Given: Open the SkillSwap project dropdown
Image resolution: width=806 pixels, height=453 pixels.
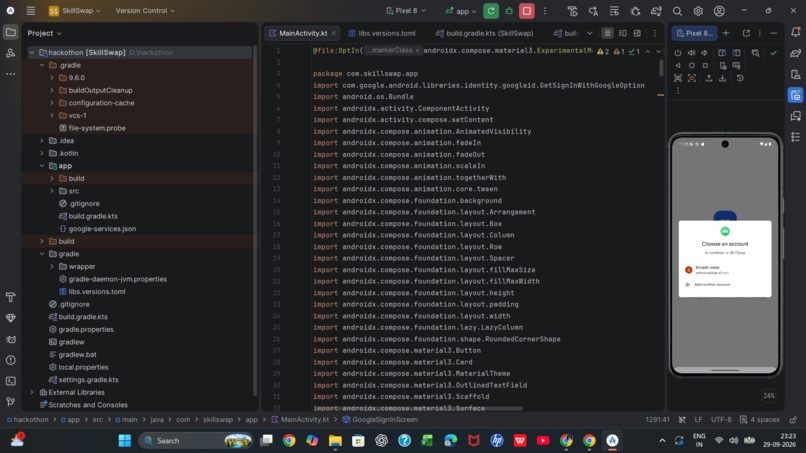Looking at the screenshot, I should pyautogui.click(x=75, y=11).
